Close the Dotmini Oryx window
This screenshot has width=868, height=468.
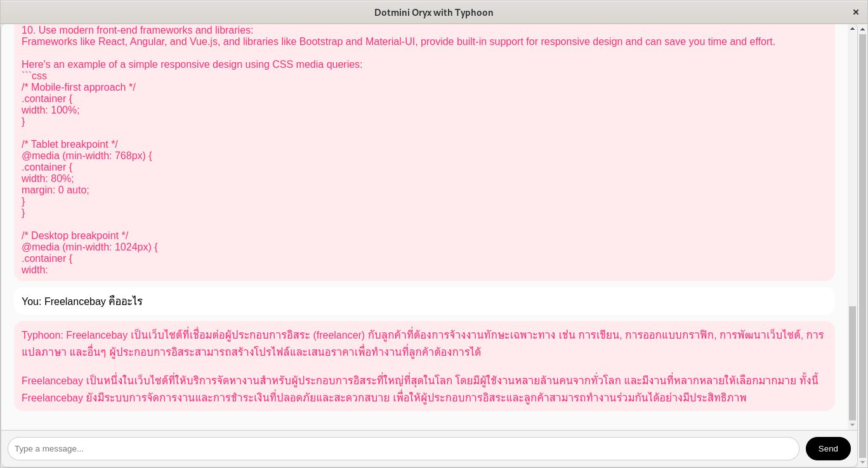pyautogui.click(x=855, y=12)
